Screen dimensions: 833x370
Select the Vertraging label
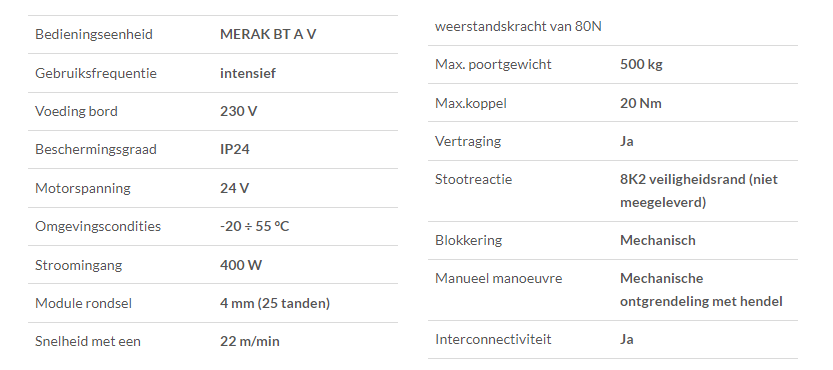tap(468, 142)
